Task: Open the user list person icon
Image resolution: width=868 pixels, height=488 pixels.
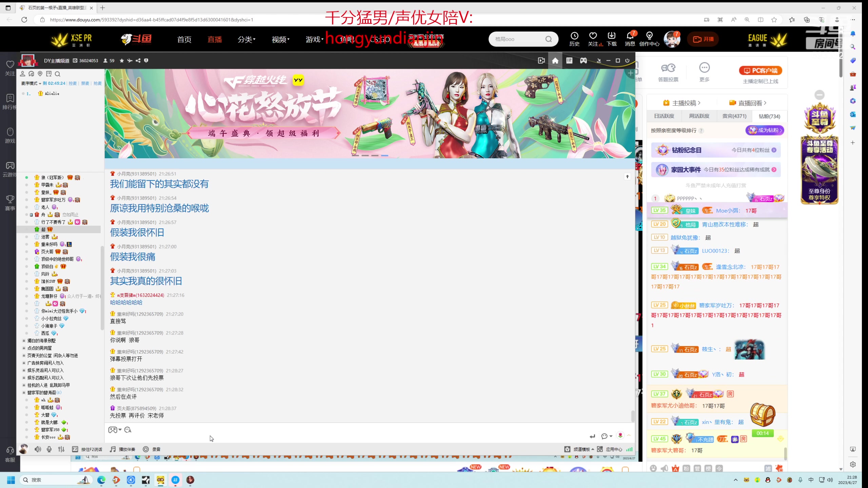Action: click(x=23, y=74)
